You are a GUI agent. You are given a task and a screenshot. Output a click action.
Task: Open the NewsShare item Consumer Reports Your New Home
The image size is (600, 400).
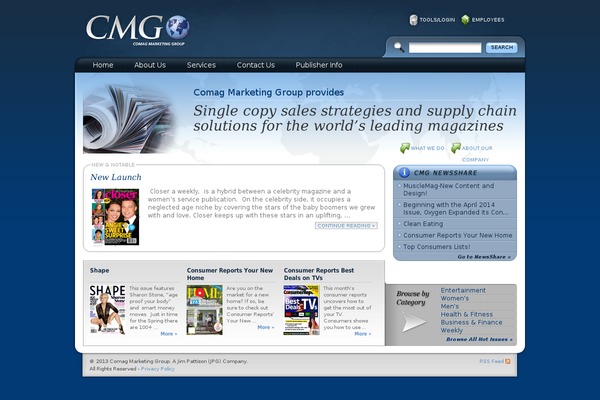pyautogui.click(x=458, y=235)
